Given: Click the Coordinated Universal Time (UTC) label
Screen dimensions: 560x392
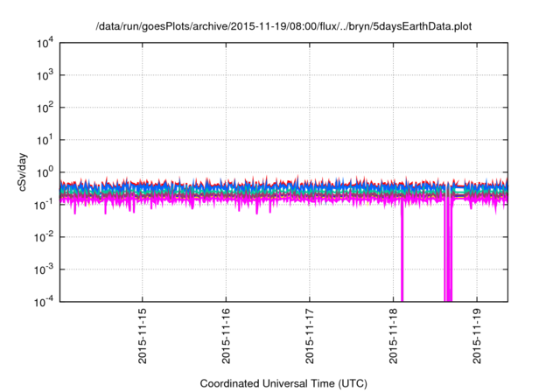Looking at the screenshot, I should 283,384.
